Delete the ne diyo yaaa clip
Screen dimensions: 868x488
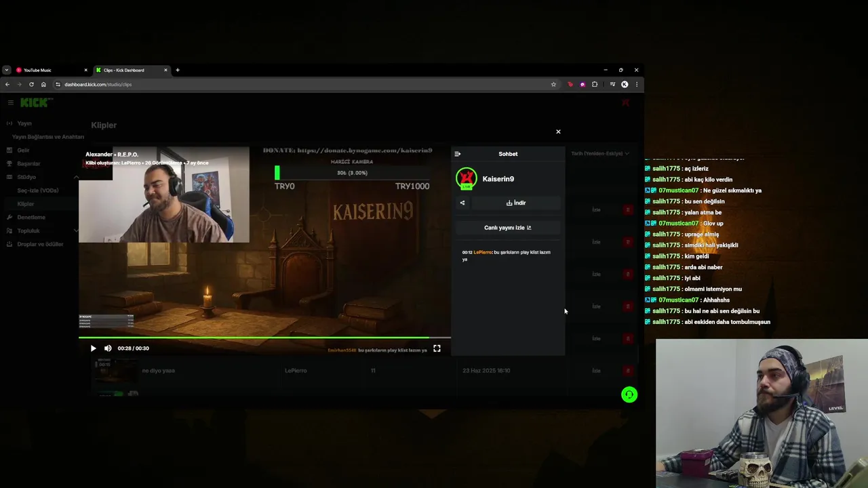628,371
